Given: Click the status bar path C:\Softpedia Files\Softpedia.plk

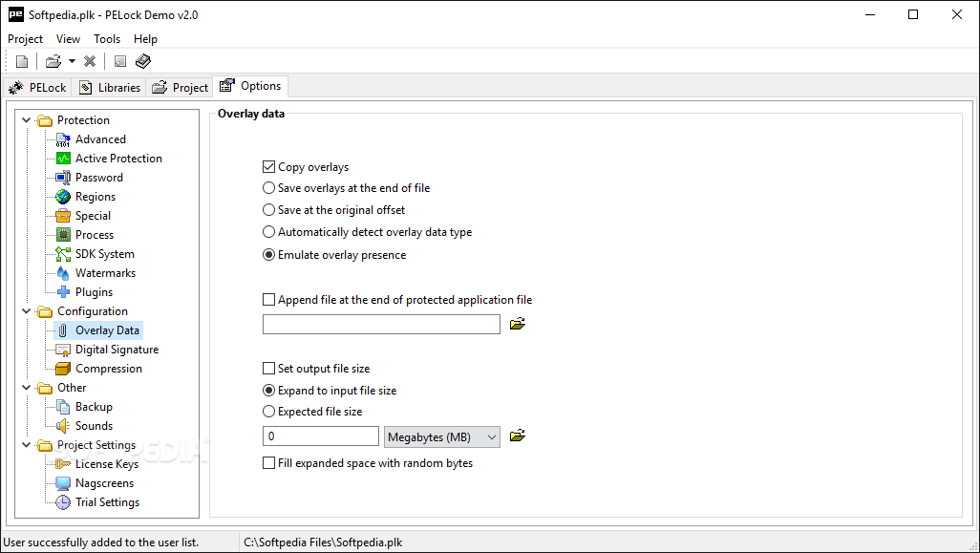Looking at the screenshot, I should click(x=323, y=542).
